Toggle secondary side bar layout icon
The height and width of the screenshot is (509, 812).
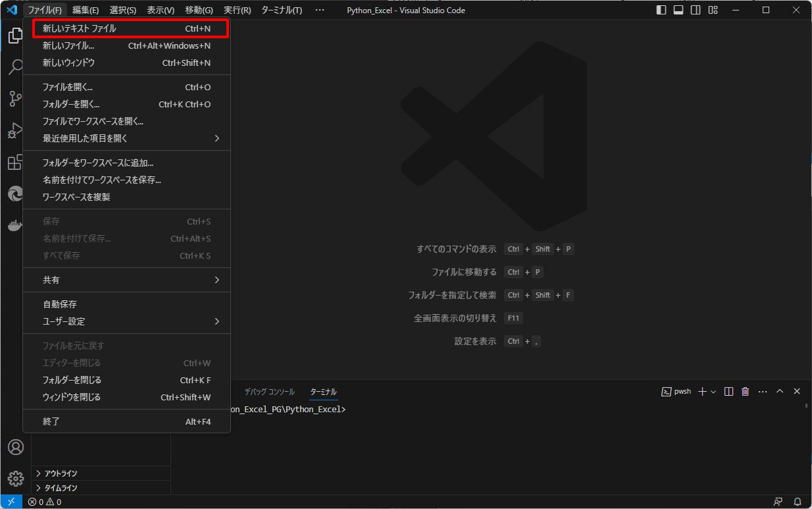pos(696,10)
